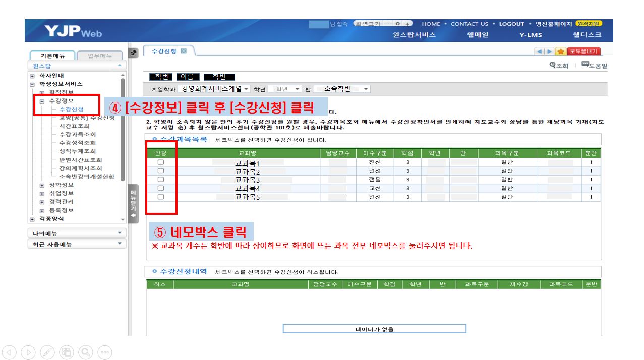Open Y-LMS in top navigation
Image resolution: width=644 pixels, height=360 pixels.
click(x=530, y=35)
